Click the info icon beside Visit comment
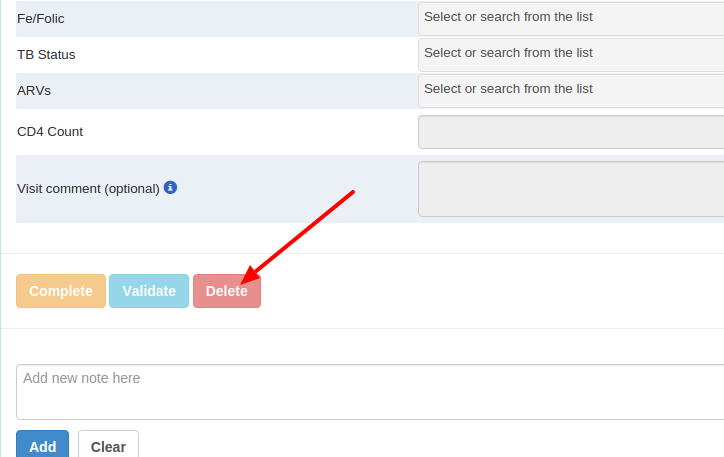The image size is (724, 457). pos(170,187)
